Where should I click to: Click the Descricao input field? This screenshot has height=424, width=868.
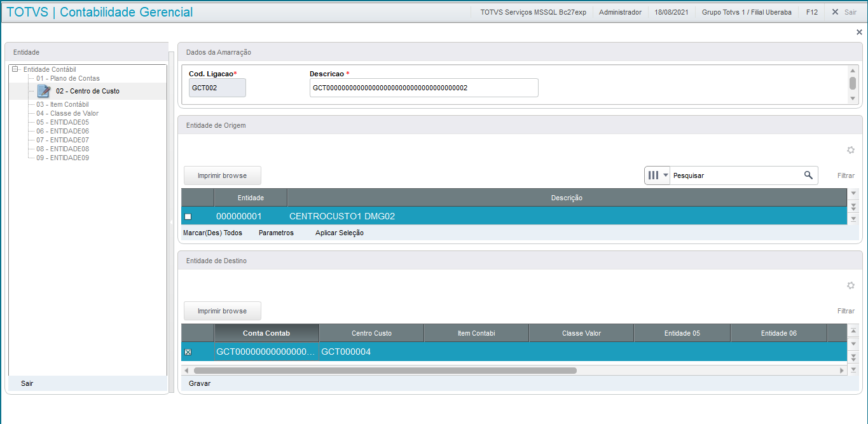pyautogui.click(x=424, y=88)
